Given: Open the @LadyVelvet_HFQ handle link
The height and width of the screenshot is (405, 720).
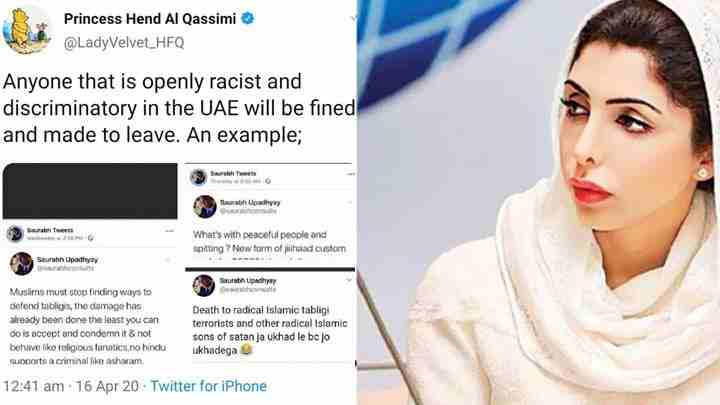Looking at the screenshot, I should pyautogui.click(x=124, y=43).
